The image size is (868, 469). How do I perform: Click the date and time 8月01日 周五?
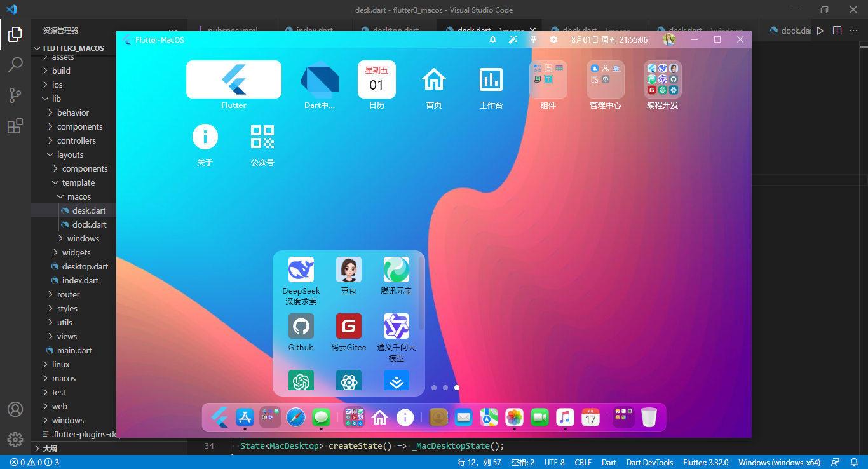(609, 39)
